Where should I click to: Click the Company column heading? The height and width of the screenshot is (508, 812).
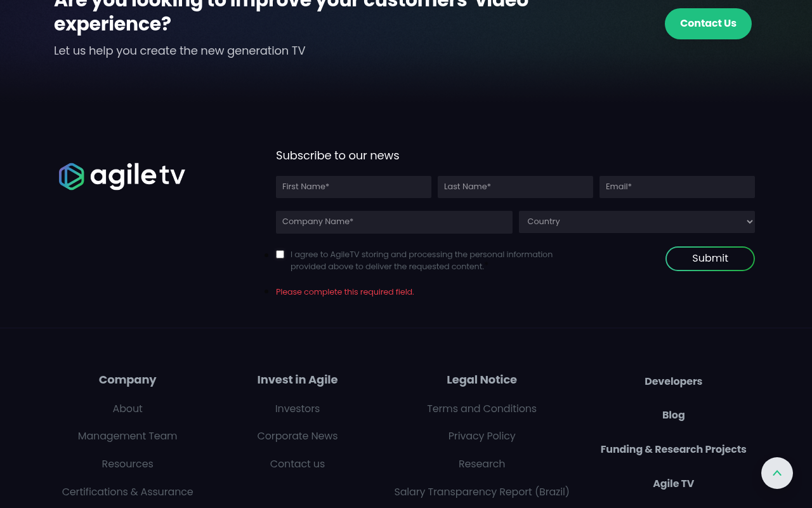pyautogui.click(x=128, y=380)
